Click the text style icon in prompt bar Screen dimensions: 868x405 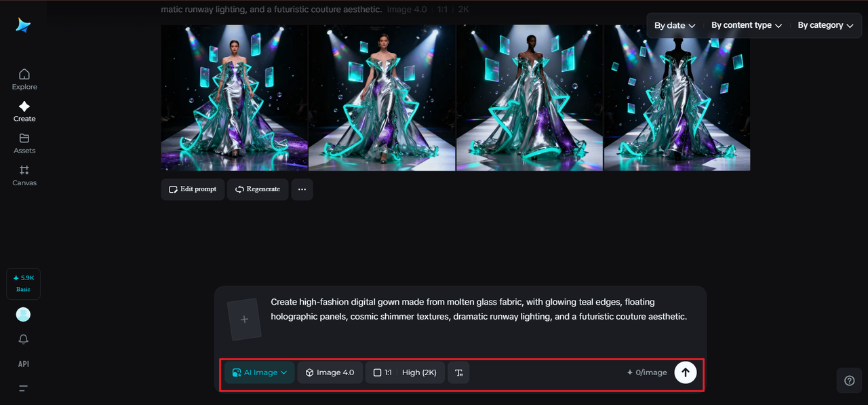point(458,372)
